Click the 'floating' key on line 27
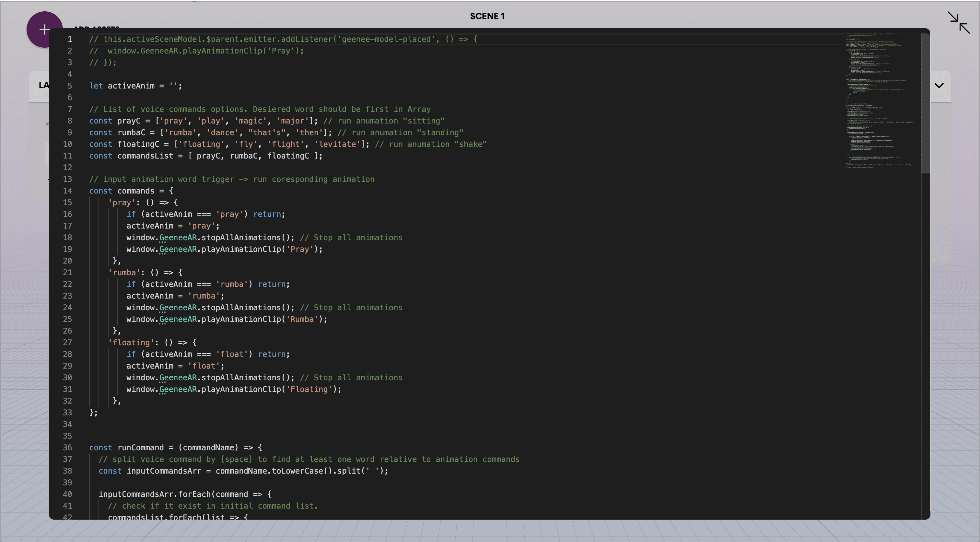This screenshot has height=542, width=980. tap(131, 342)
